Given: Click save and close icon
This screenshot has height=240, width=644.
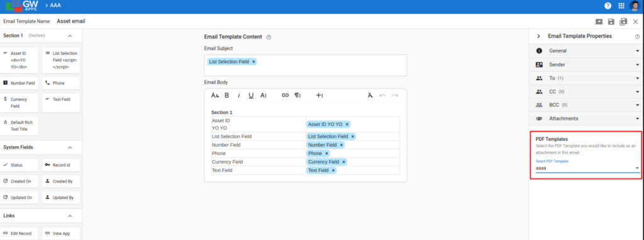Looking at the screenshot, I should click(x=623, y=21).
